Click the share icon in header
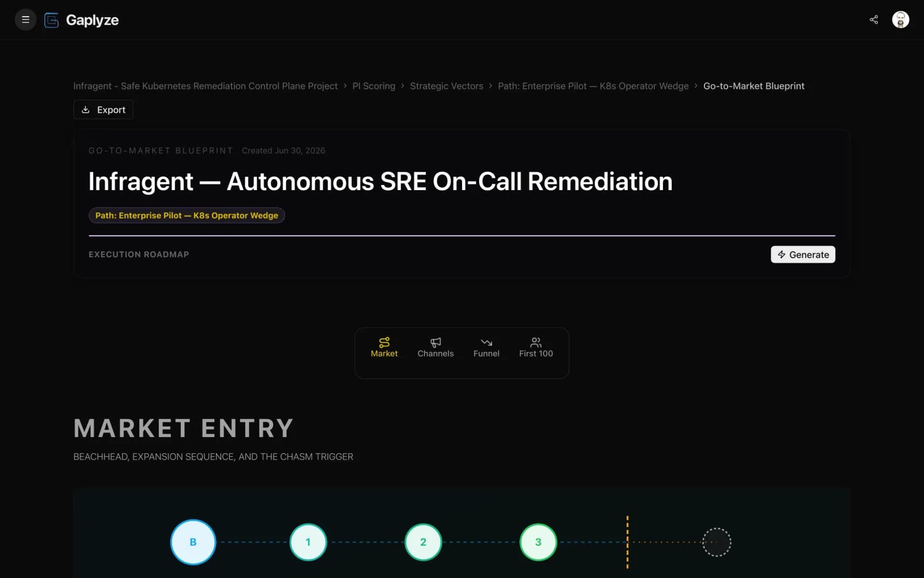 [x=874, y=20]
